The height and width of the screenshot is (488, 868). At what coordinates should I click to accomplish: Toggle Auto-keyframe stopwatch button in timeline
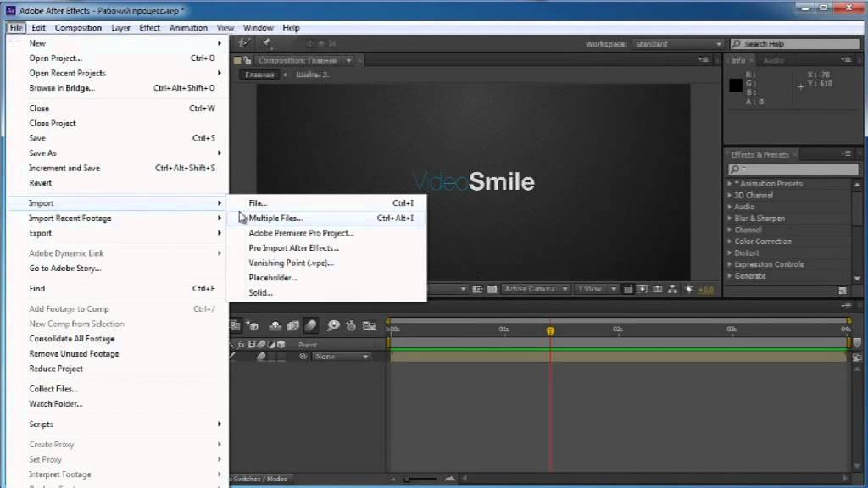point(351,326)
